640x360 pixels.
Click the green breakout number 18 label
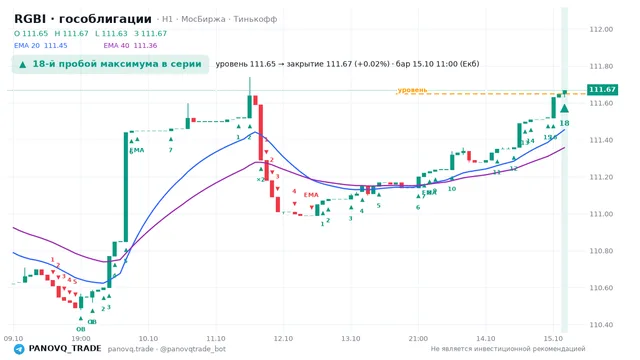pyautogui.click(x=564, y=123)
